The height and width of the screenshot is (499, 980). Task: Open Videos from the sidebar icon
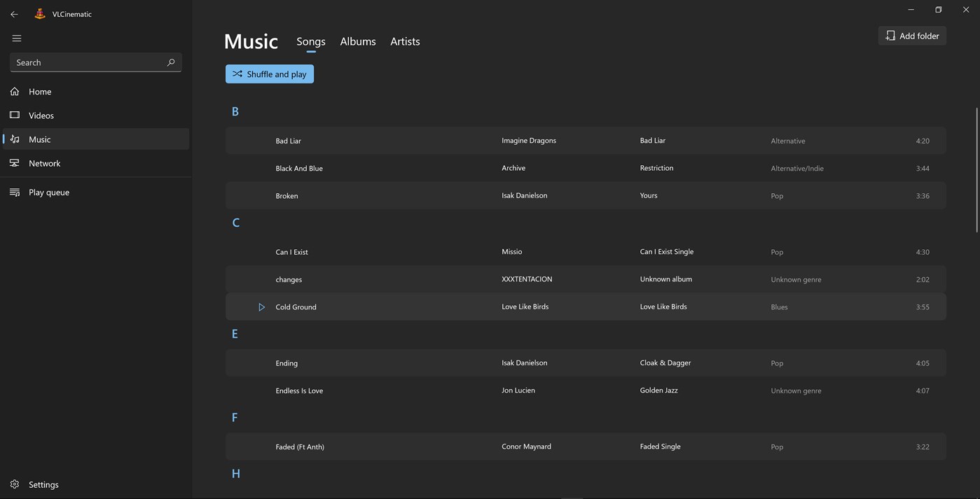pos(15,115)
